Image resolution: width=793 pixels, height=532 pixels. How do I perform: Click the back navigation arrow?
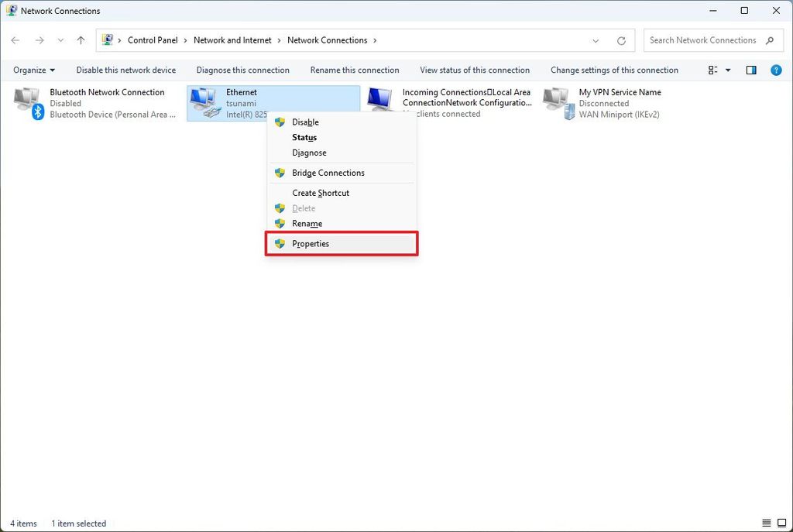[15, 39]
